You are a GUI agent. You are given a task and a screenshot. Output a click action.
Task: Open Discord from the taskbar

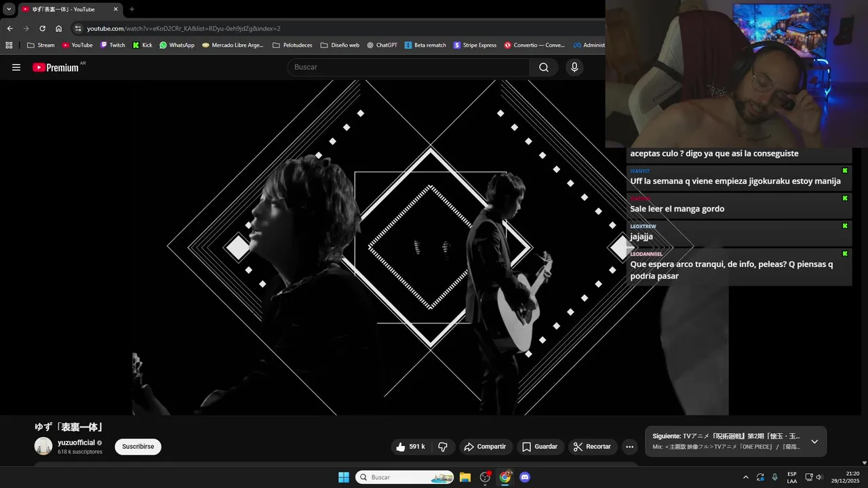tap(524, 477)
